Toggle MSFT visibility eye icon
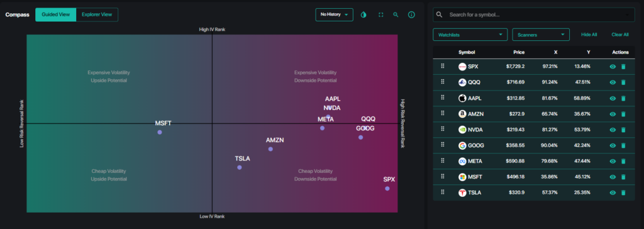 coord(613,177)
